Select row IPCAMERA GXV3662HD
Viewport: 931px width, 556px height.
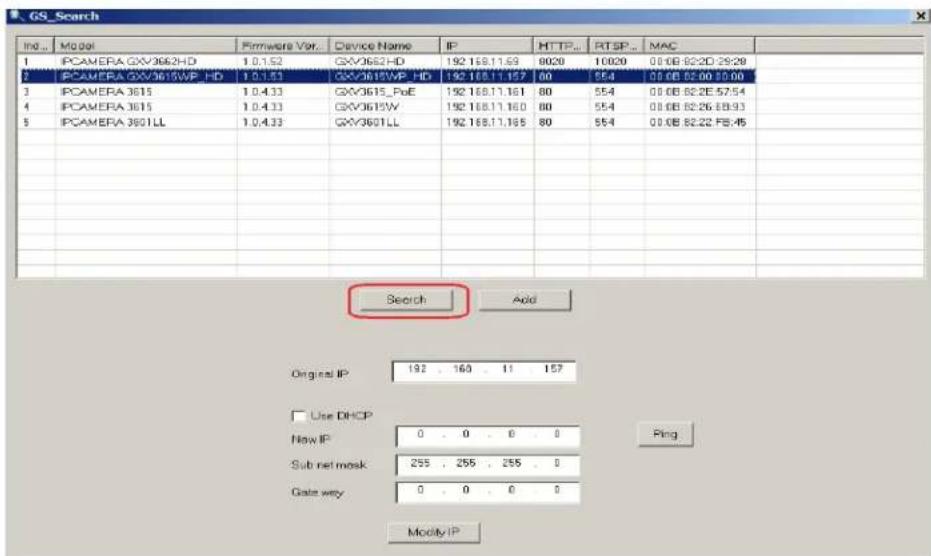387,62
